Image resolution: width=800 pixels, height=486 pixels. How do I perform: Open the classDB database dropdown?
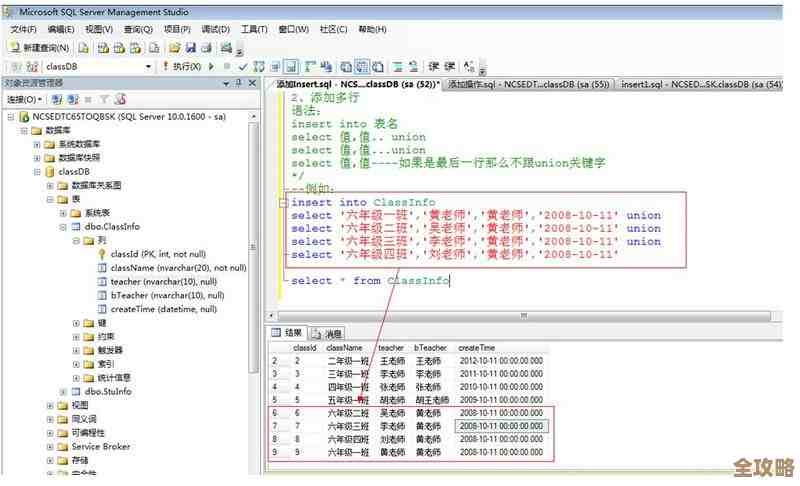148,67
